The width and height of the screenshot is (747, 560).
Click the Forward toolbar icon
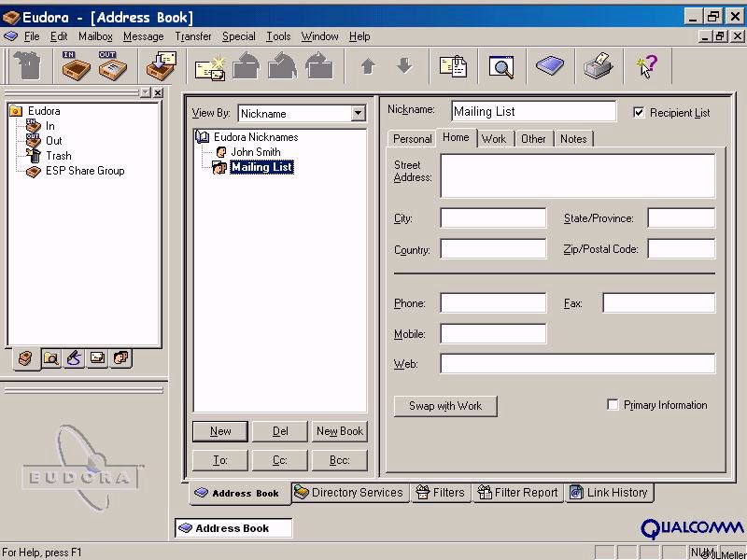(318, 65)
